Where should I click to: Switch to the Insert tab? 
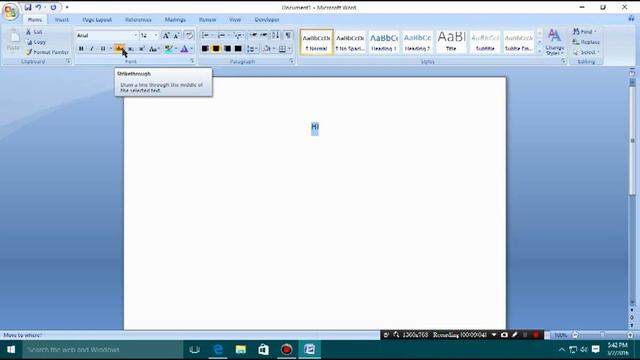tap(62, 20)
